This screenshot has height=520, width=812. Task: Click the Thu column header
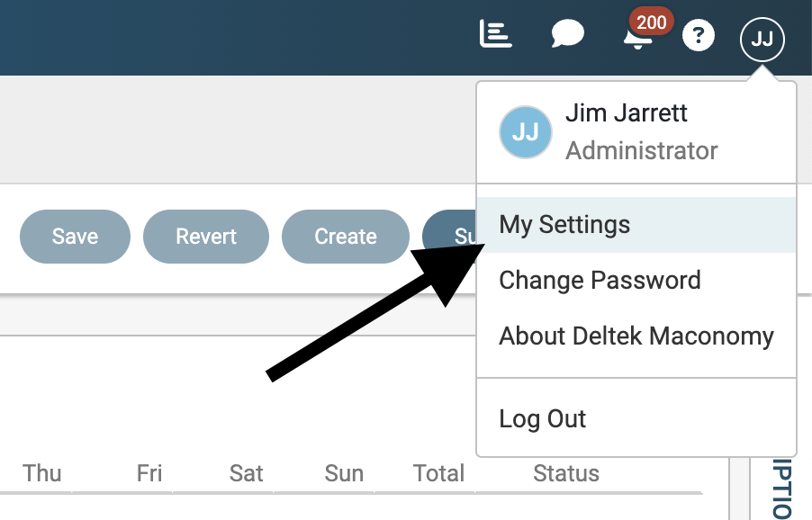pos(42,473)
